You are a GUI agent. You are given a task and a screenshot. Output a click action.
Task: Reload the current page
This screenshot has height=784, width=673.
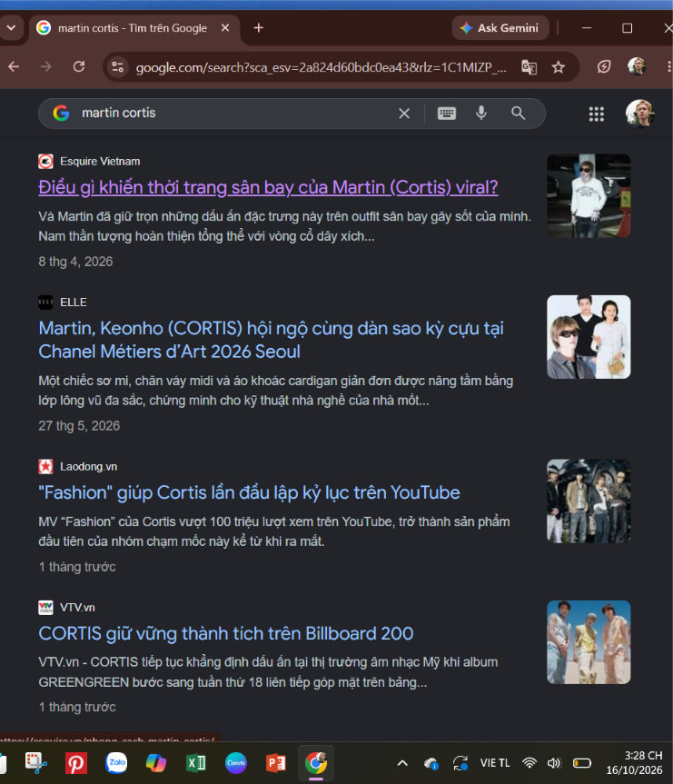(x=79, y=66)
